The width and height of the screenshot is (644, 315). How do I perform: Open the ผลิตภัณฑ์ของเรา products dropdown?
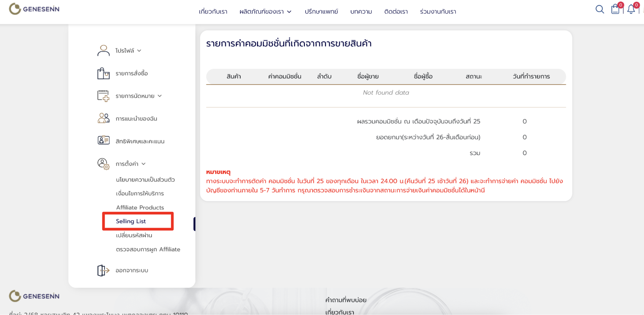coord(265,12)
